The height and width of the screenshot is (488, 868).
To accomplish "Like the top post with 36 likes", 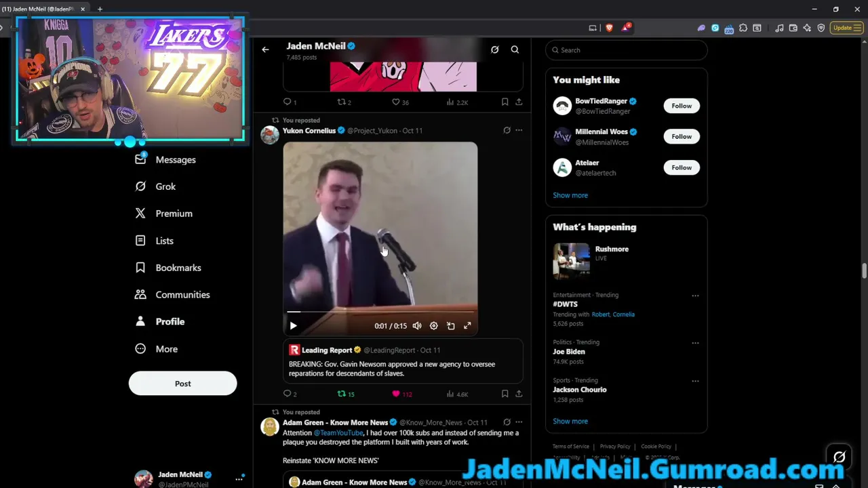I will click(400, 102).
